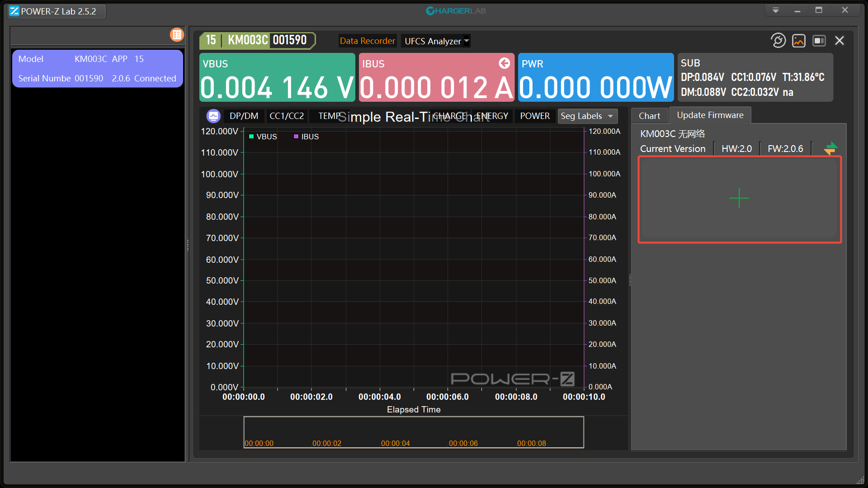Minimize the POWER-Z Lab window
The width and height of the screenshot is (868, 488).
[x=797, y=10]
